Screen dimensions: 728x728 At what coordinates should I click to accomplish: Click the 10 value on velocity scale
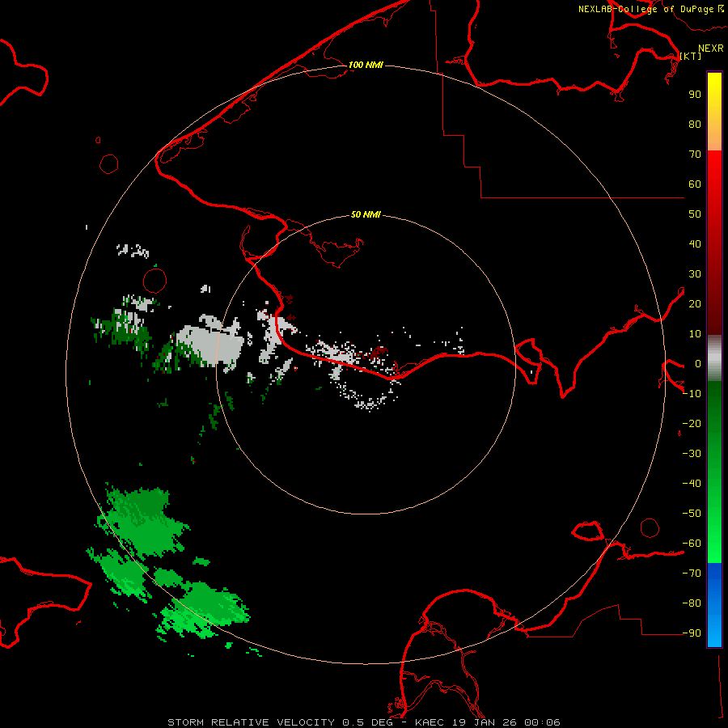pos(695,334)
